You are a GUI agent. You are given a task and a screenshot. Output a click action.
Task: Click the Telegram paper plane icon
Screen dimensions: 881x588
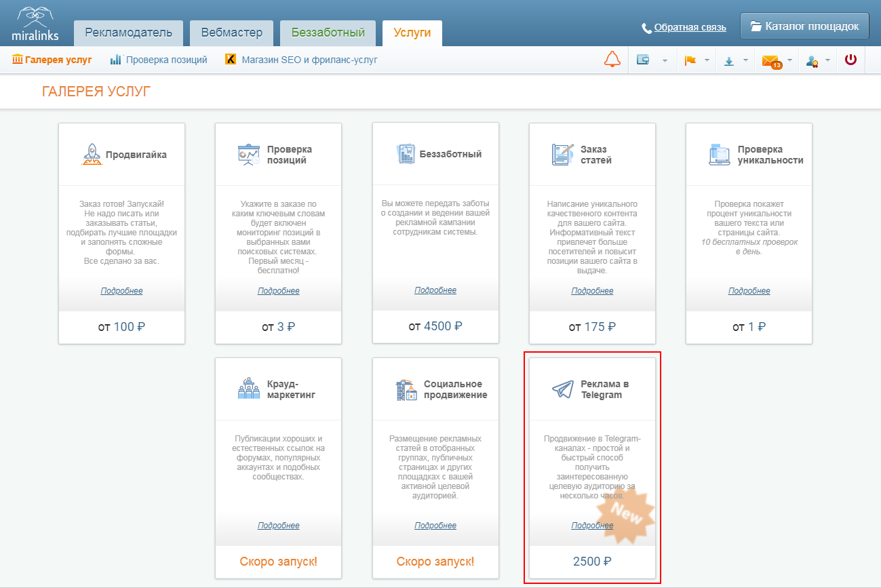[x=562, y=389]
